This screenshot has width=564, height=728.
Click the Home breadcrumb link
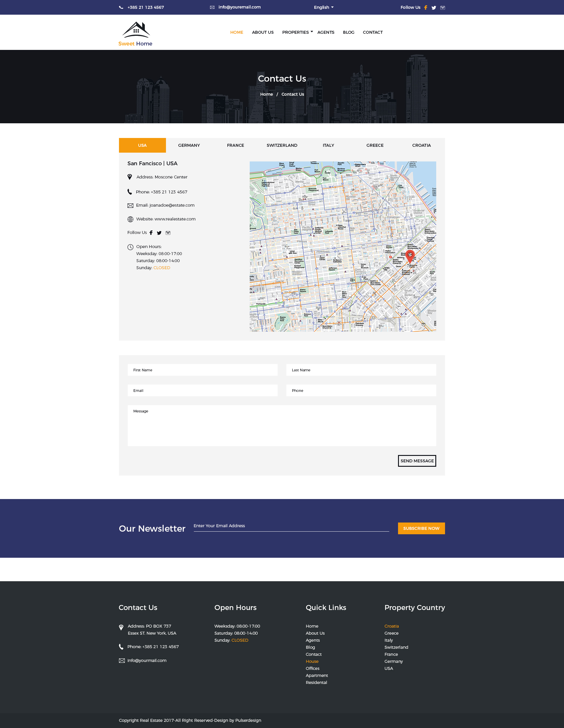266,94
